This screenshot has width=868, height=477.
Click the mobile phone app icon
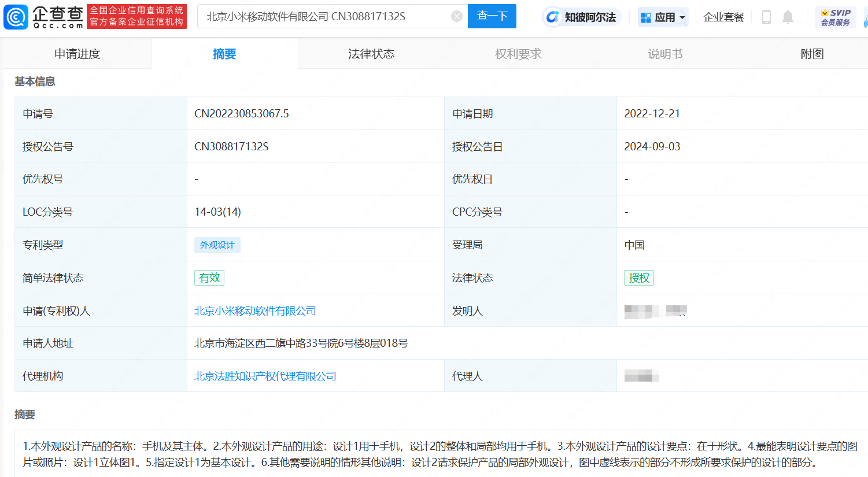(766, 17)
